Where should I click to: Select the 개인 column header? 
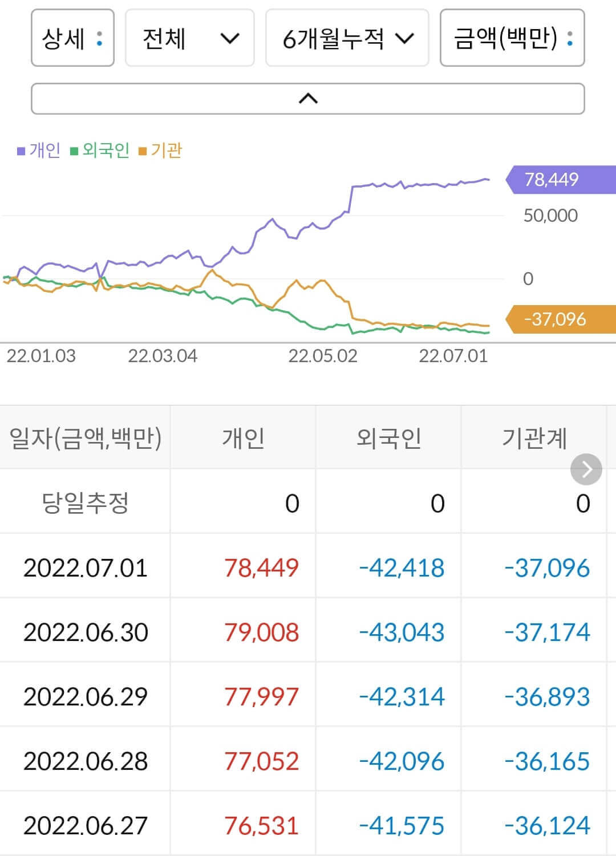[x=243, y=437]
